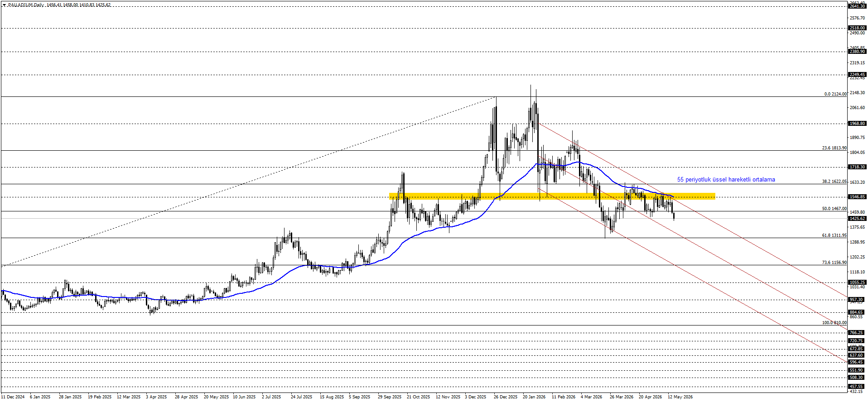Click the 766.25 price tag
Viewport: 868px width, 402px height.
coord(857,333)
